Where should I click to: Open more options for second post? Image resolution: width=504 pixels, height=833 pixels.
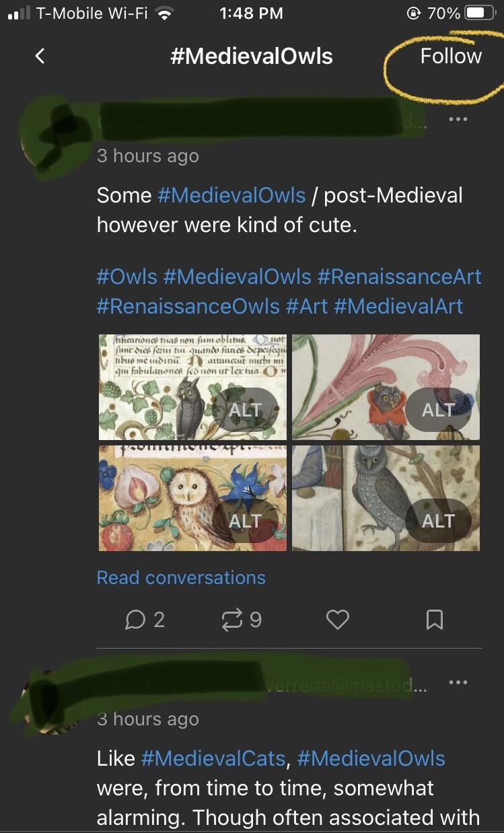coord(458,682)
